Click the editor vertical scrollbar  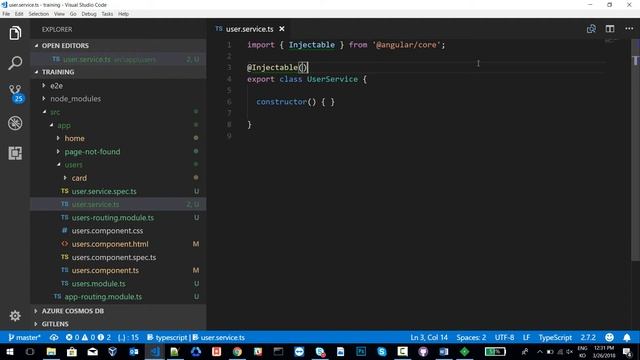(x=636, y=151)
